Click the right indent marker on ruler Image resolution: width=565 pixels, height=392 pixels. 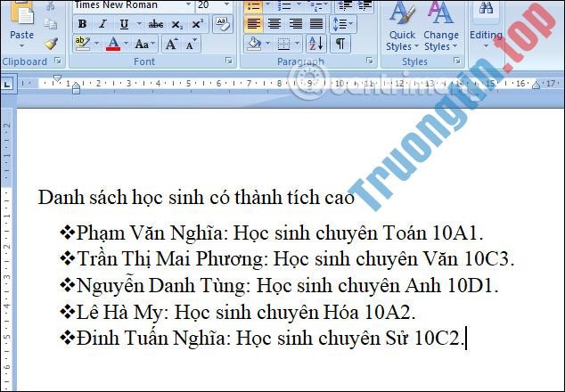536,85
